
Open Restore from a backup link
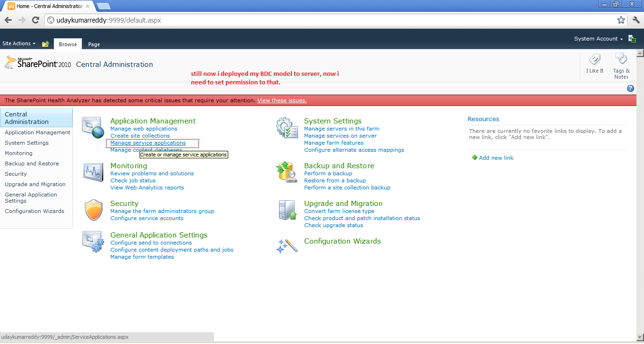(335, 180)
